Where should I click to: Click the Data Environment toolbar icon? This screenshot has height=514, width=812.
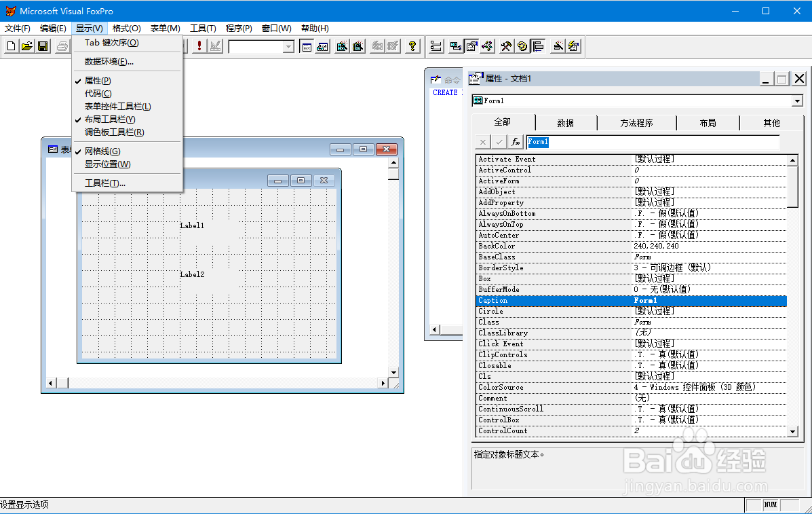(x=456, y=46)
